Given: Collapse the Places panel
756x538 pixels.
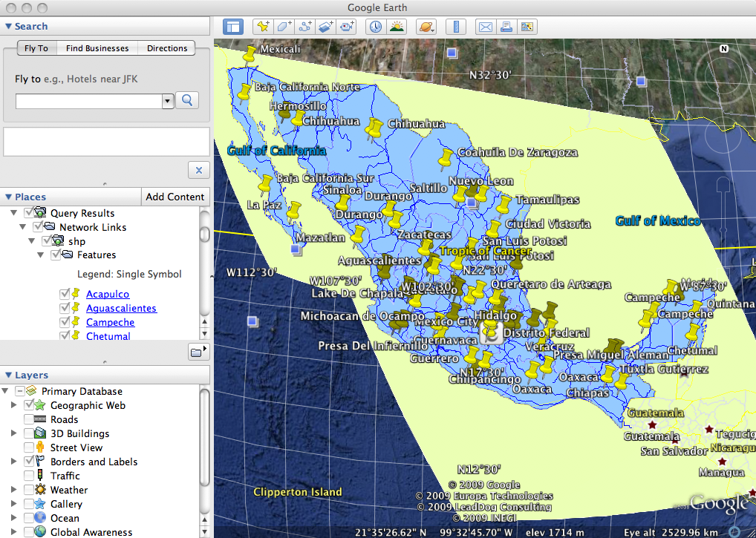Looking at the screenshot, I should pyautogui.click(x=8, y=197).
